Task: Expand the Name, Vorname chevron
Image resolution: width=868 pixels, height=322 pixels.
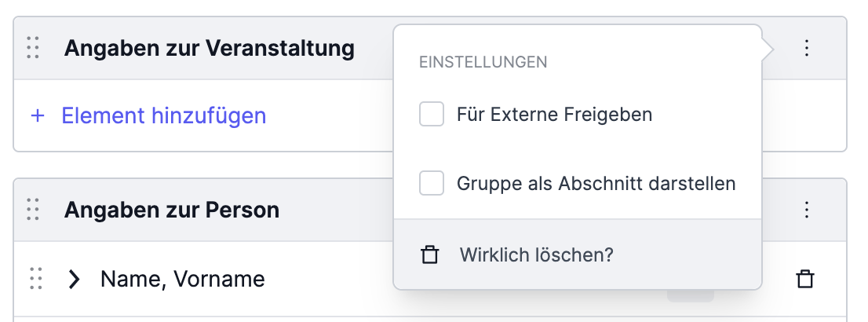Action: coord(74,279)
